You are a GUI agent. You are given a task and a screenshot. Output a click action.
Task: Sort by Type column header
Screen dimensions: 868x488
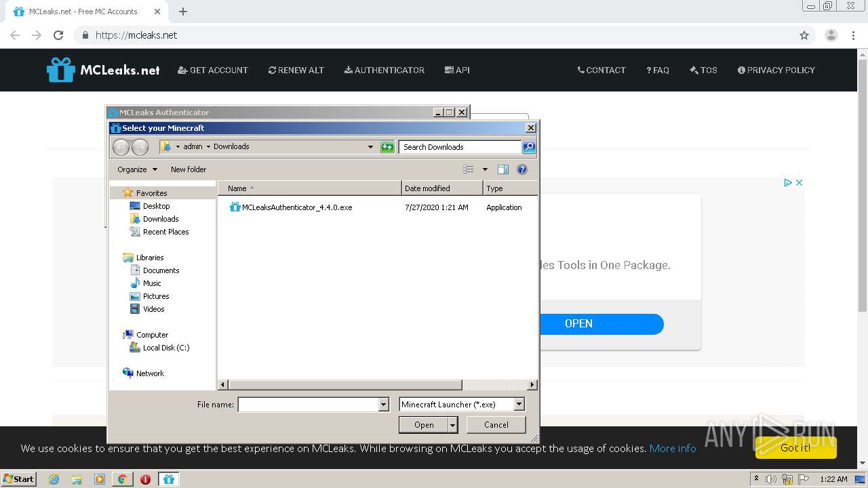(x=511, y=188)
